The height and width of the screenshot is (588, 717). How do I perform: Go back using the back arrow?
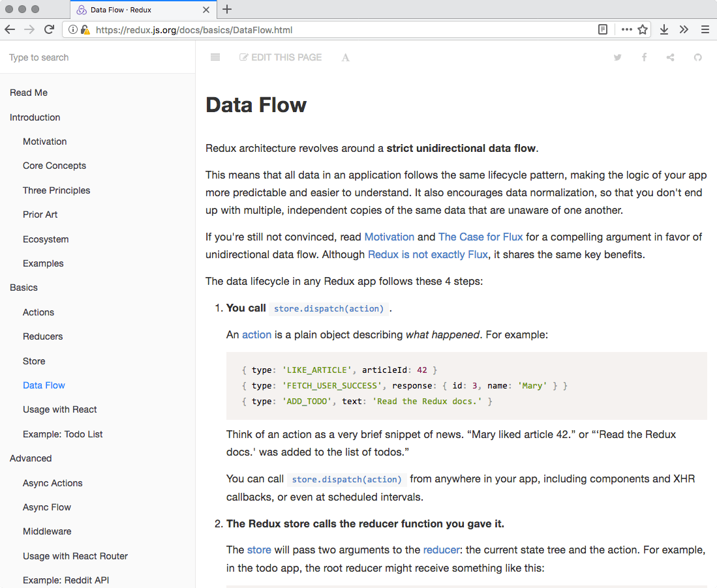click(10, 29)
